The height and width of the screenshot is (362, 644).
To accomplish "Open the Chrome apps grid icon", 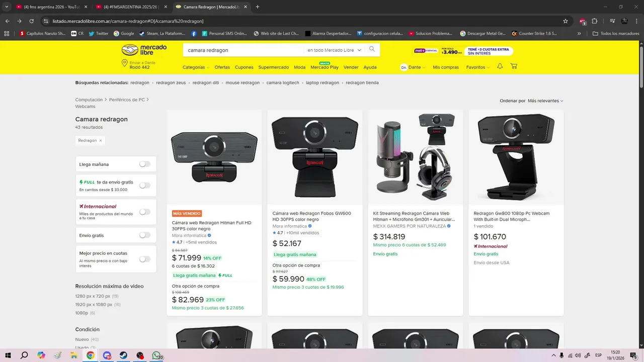I will click(7, 33).
